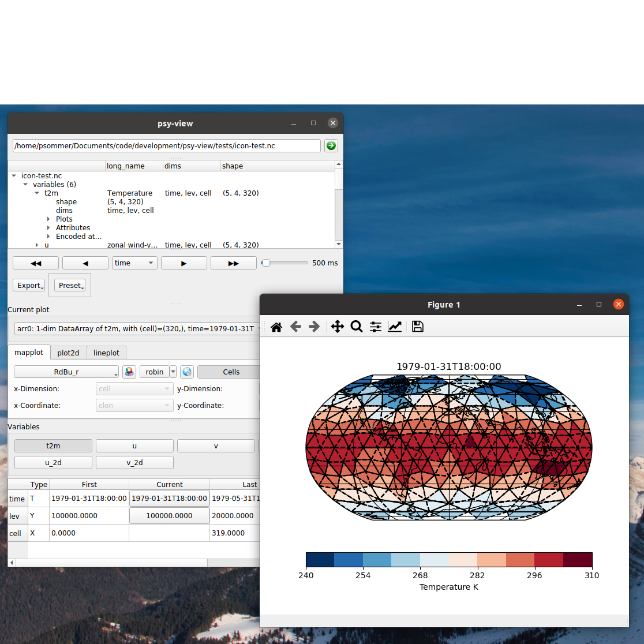644x644 pixels.
Task: Select the Zoom magnifier tool in Figure 1
Action: pos(357,327)
